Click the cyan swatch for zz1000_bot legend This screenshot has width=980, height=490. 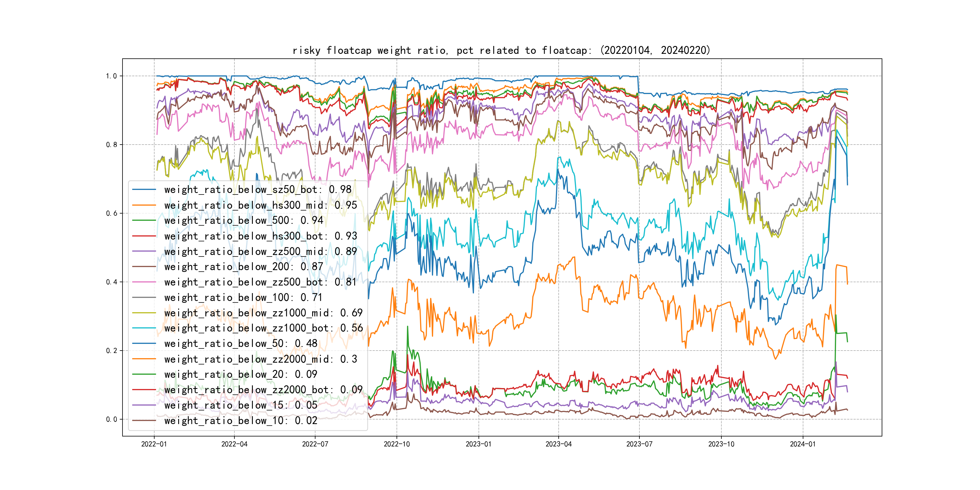pos(144,328)
